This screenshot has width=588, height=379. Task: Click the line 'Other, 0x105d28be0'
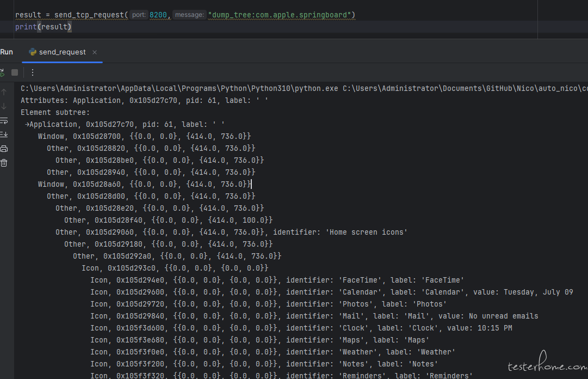(160, 161)
